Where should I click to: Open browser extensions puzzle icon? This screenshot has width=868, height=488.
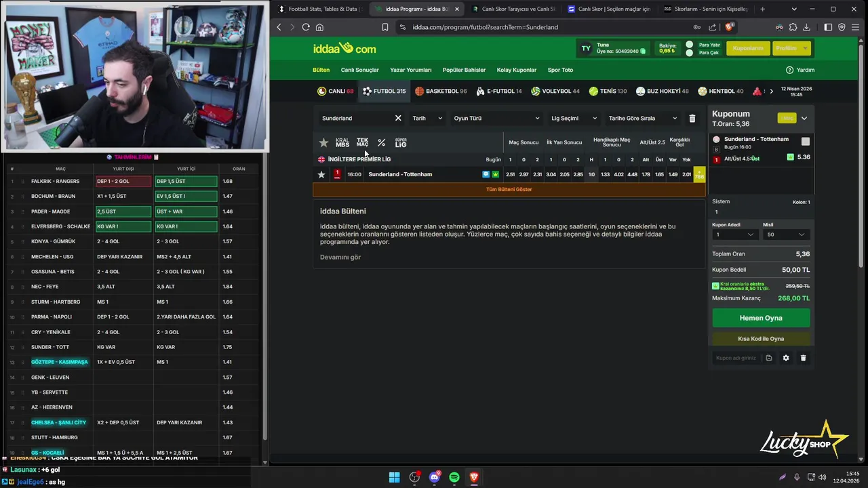[x=793, y=27]
